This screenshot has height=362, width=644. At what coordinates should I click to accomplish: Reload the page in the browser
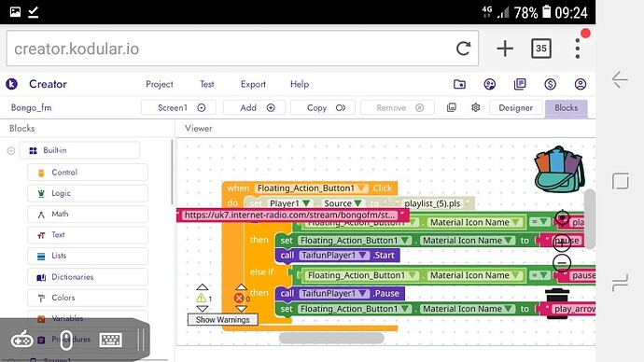pyautogui.click(x=463, y=49)
